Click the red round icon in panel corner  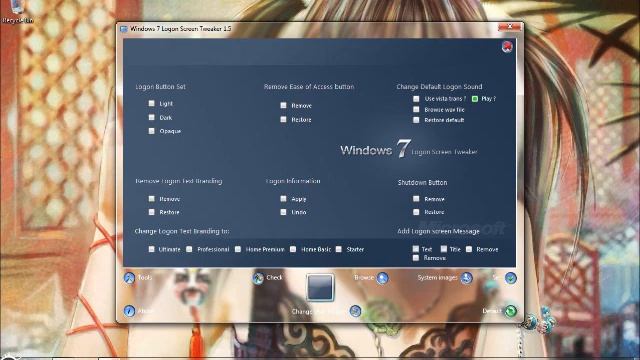pos(507,47)
